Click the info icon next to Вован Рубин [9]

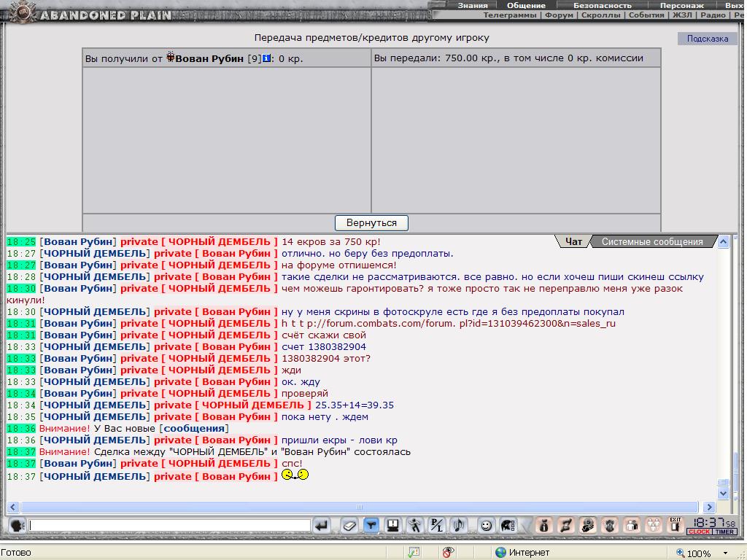pyautogui.click(x=267, y=58)
